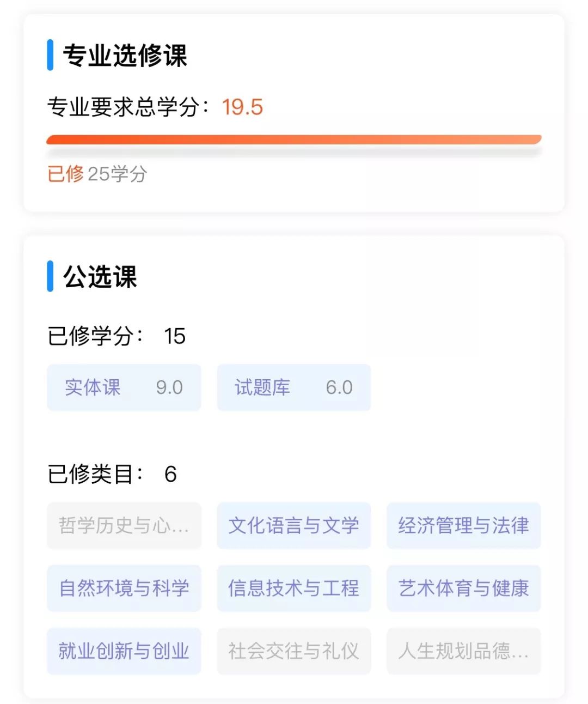
Task: Choose the 文化语言与文学 category tag
Action: coord(293,526)
